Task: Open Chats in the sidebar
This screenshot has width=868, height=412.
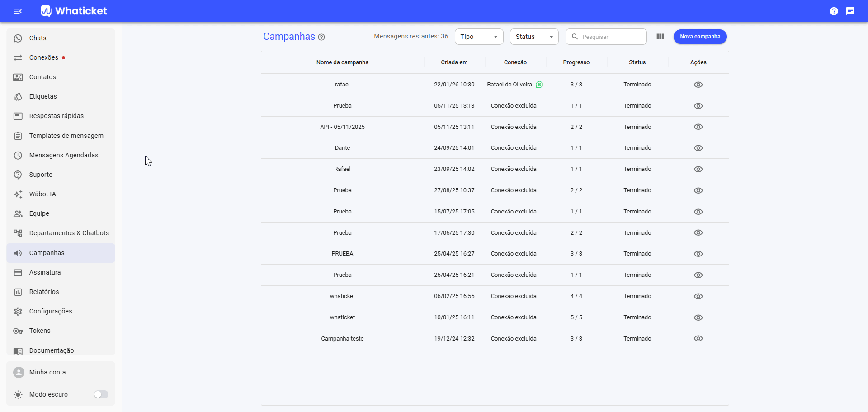Action: tap(61, 38)
